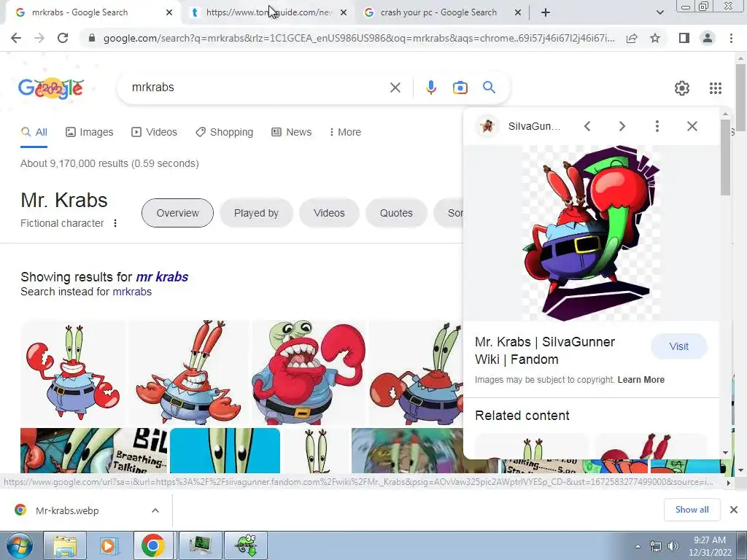Close the image preview panel
This screenshot has width=747, height=560.
pyautogui.click(x=692, y=126)
